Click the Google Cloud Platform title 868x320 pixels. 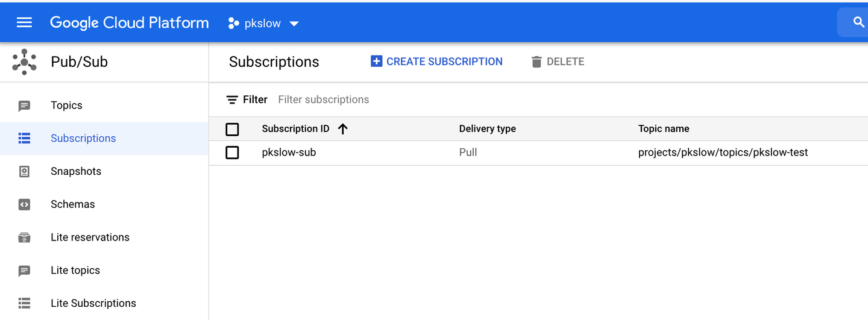pos(129,23)
